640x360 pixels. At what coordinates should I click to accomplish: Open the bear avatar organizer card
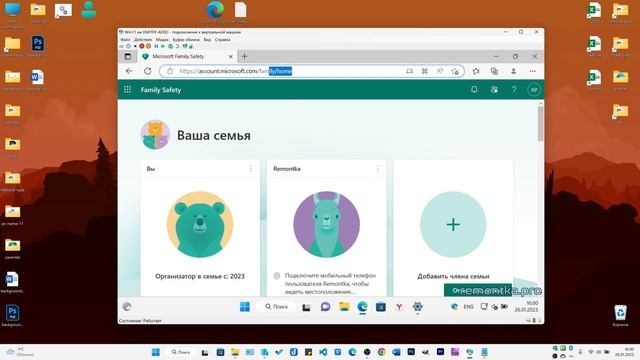pyautogui.click(x=200, y=224)
